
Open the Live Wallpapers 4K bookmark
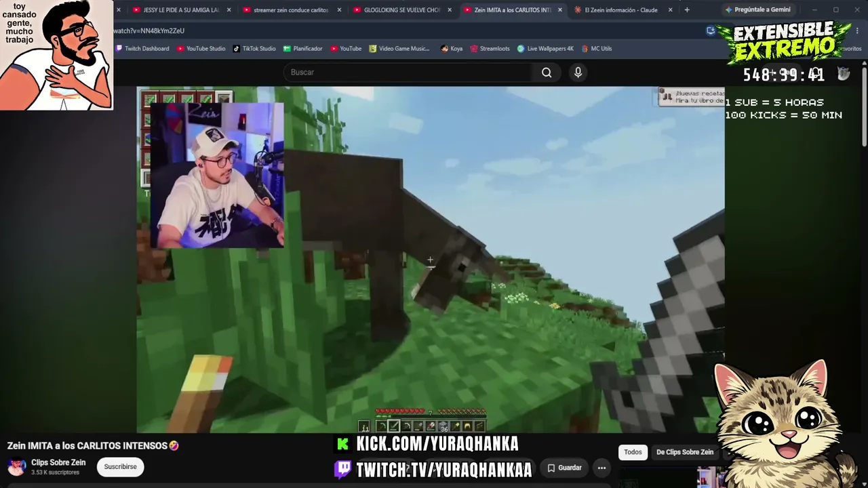(x=545, y=49)
